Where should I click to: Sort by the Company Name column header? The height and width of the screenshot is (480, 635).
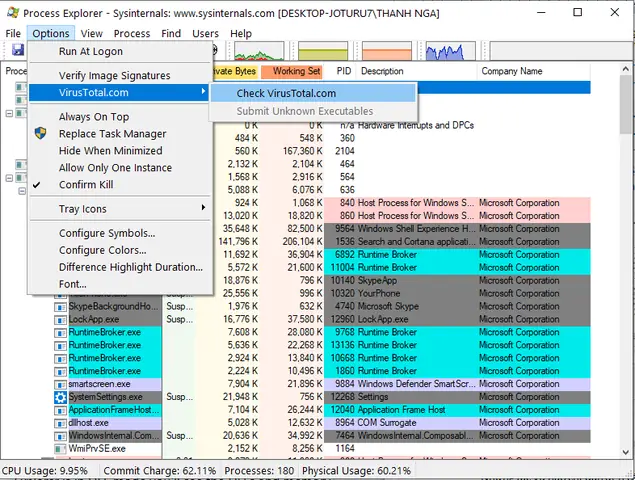click(x=534, y=71)
